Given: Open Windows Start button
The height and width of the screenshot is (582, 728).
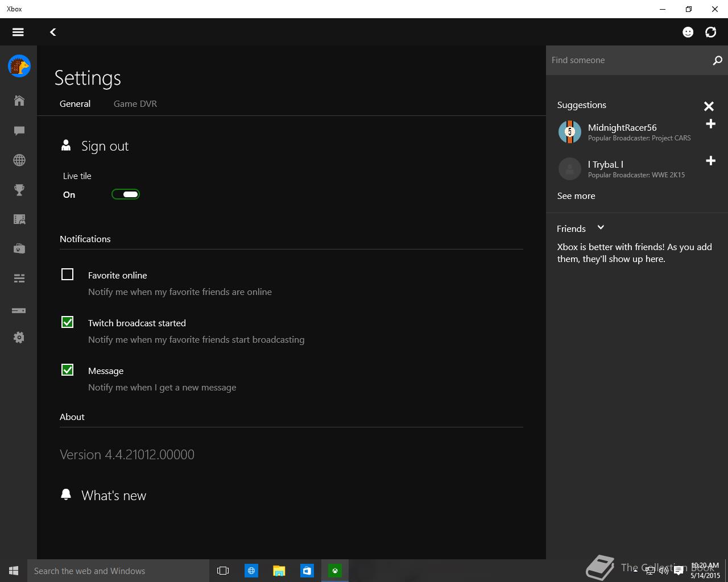Looking at the screenshot, I should [x=14, y=571].
